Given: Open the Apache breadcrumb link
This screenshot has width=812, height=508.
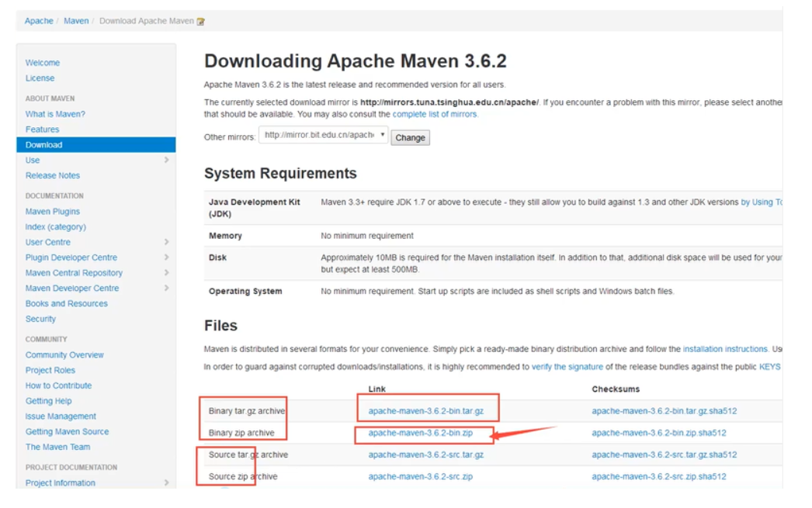Looking at the screenshot, I should pyautogui.click(x=39, y=21).
